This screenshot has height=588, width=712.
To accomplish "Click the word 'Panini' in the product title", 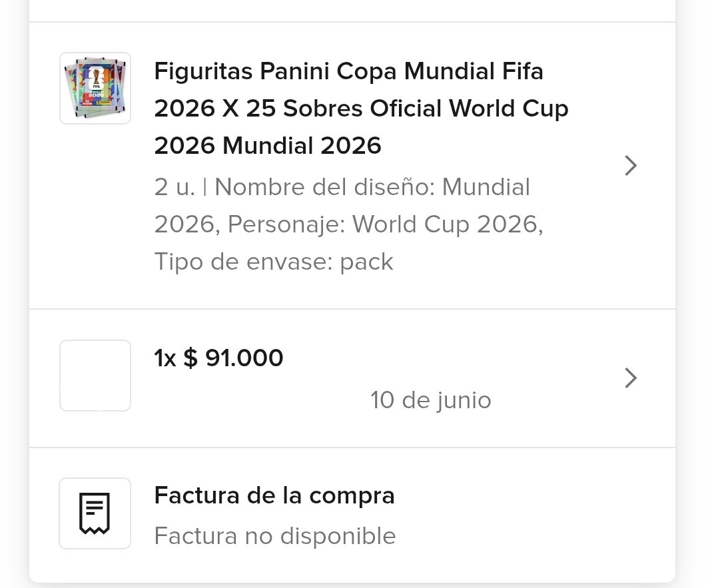I will (x=294, y=71).
